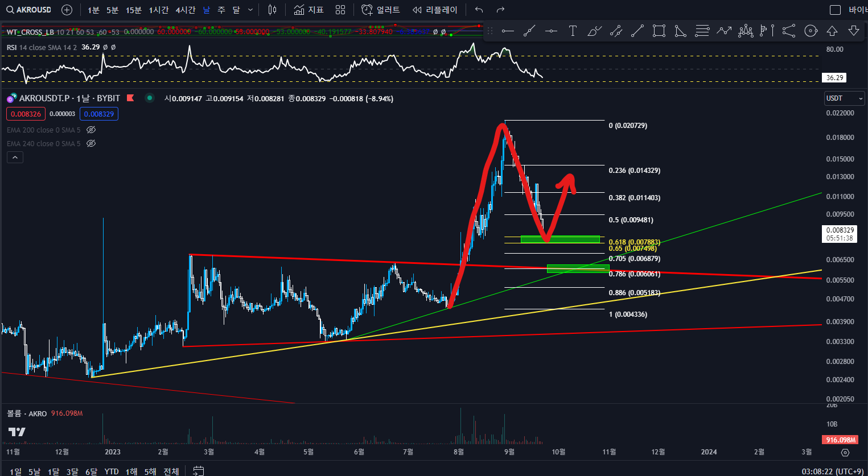This screenshot has height=476, width=868.
Task: Switch to 4시간 timeframe
Action: pyautogui.click(x=186, y=10)
